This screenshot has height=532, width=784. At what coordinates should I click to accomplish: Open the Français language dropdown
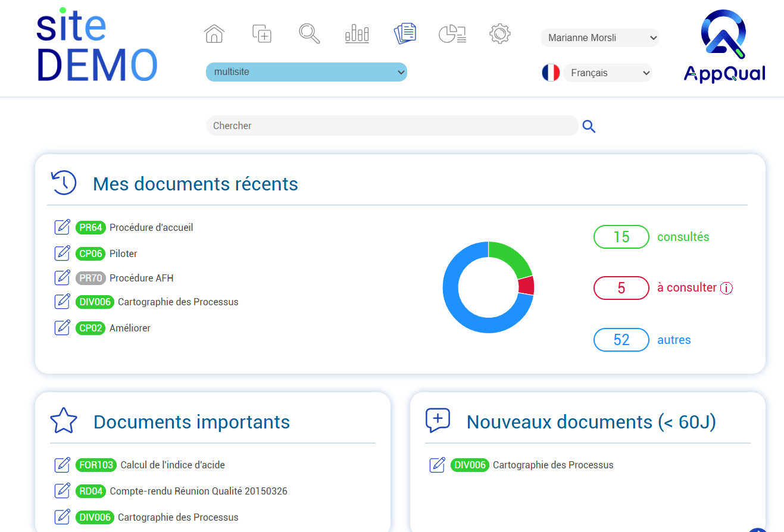pyautogui.click(x=608, y=73)
